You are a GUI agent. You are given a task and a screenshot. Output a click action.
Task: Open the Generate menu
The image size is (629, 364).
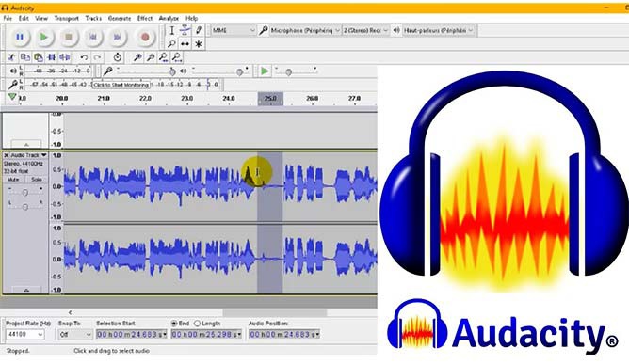click(120, 18)
